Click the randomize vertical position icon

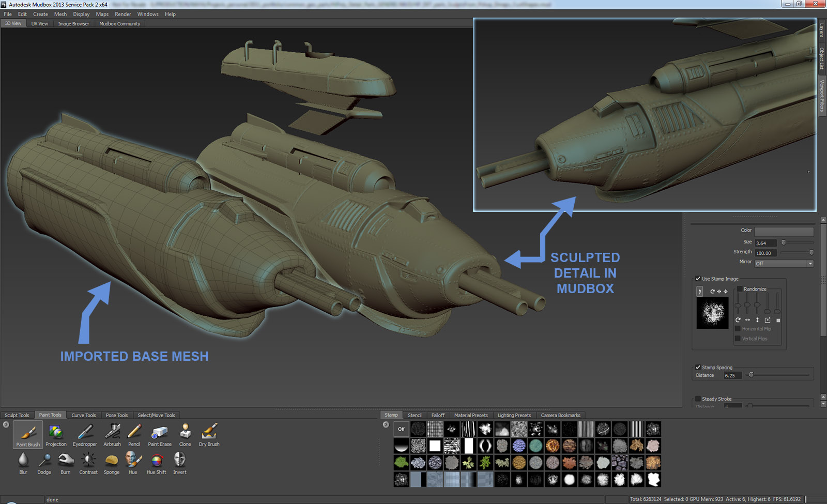click(757, 320)
